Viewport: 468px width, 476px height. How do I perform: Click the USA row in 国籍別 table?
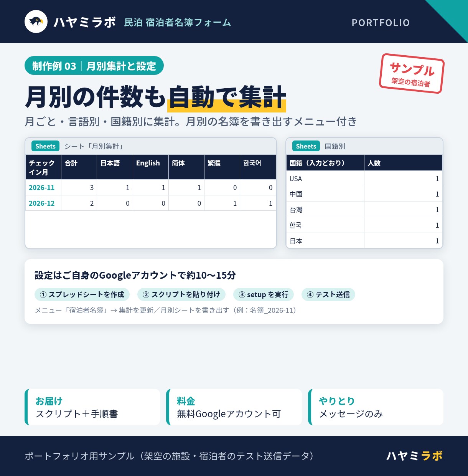364,178
